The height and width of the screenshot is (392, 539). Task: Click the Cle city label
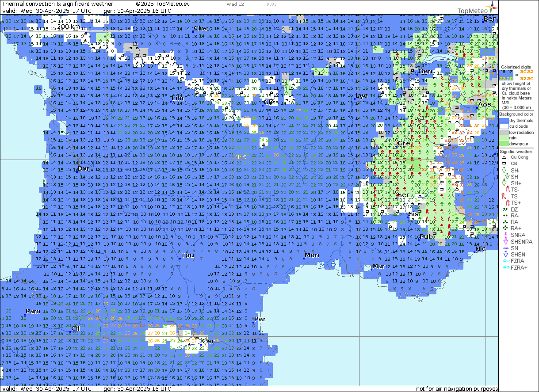(x=269, y=102)
